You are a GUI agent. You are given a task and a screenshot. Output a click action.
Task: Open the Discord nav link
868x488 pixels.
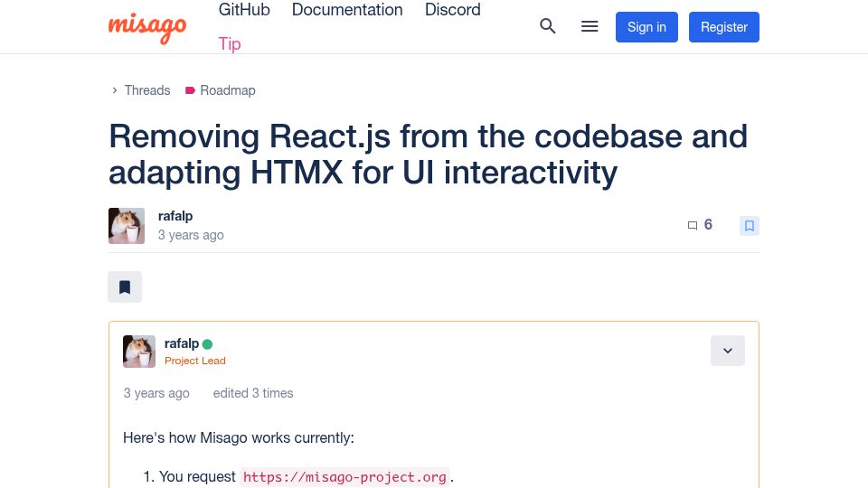[x=453, y=10]
